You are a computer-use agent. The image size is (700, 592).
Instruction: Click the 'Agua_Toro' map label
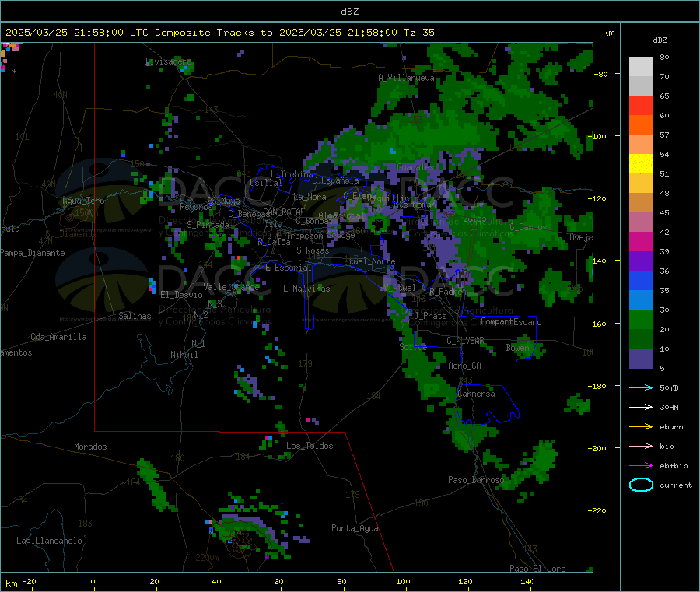[x=83, y=201]
